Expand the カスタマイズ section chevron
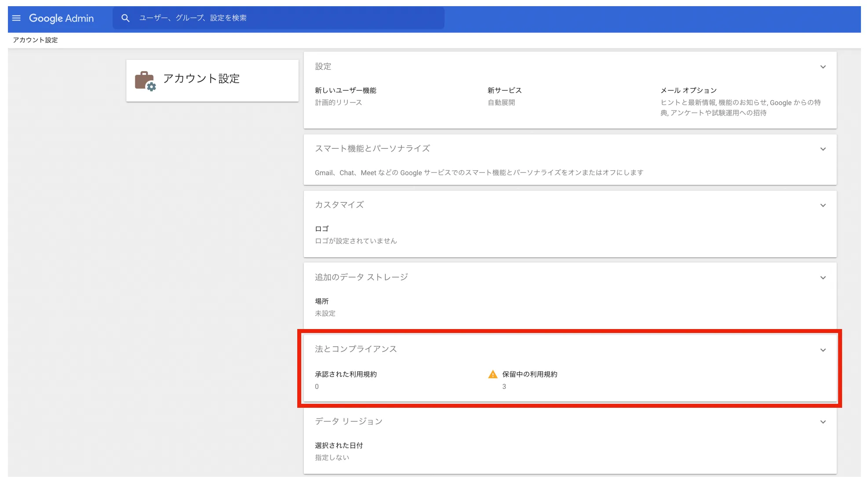 point(823,205)
